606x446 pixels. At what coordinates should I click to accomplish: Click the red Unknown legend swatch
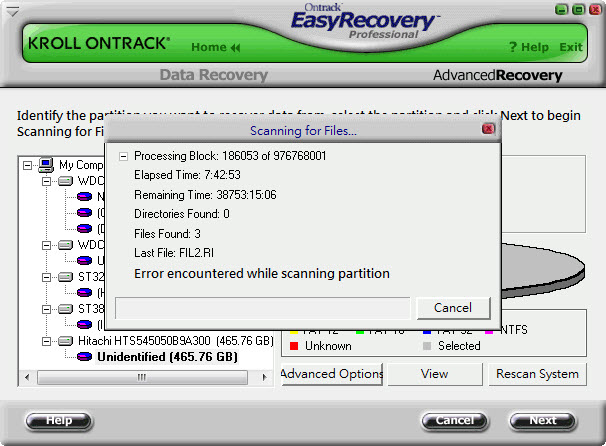coord(294,346)
